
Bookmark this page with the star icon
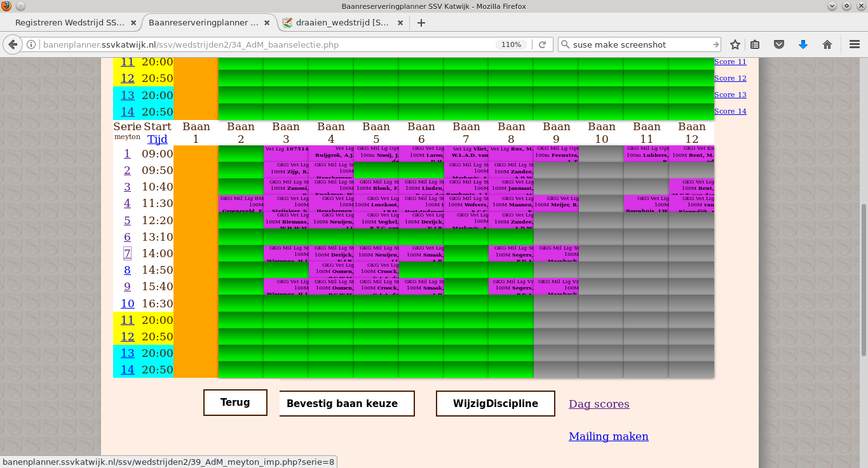point(735,44)
